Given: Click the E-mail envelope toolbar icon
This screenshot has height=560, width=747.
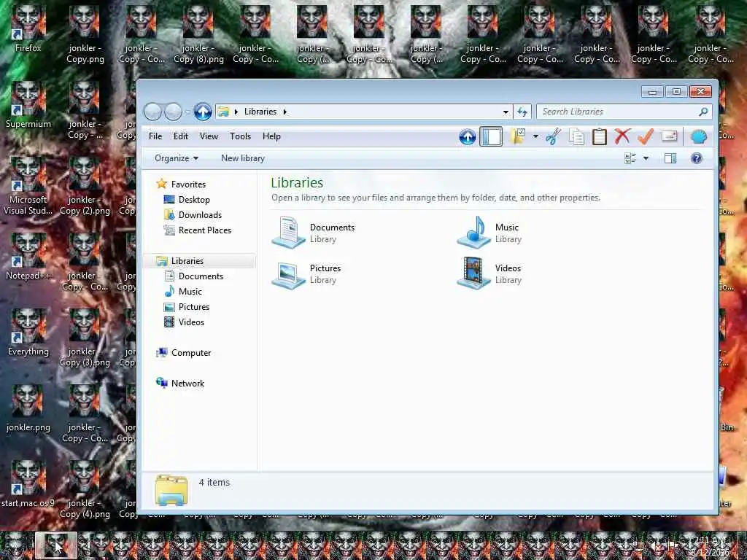Looking at the screenshot, I should coord(670,136).
